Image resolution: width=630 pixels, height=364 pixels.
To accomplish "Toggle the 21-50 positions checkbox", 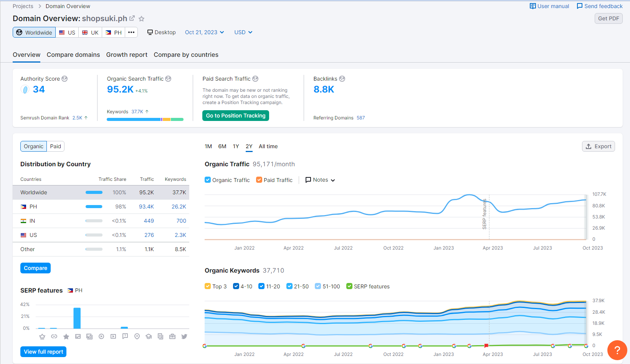I will pos(289,286).
